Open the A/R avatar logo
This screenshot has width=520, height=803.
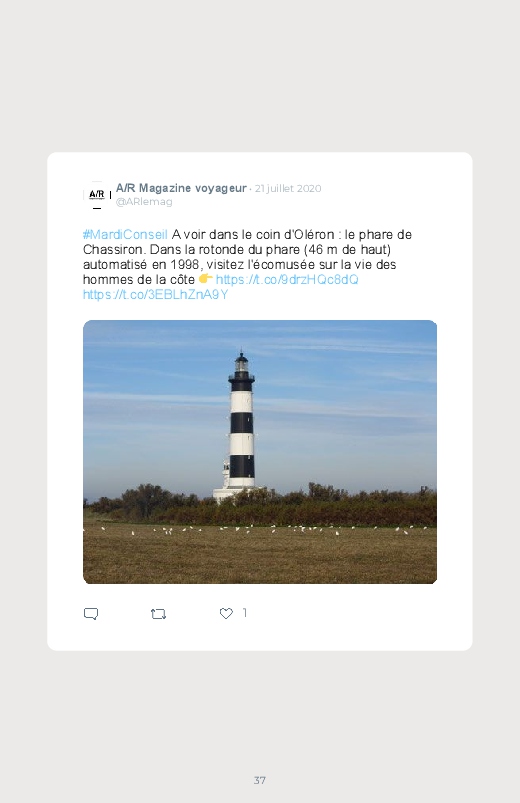[x=97, y=195]
